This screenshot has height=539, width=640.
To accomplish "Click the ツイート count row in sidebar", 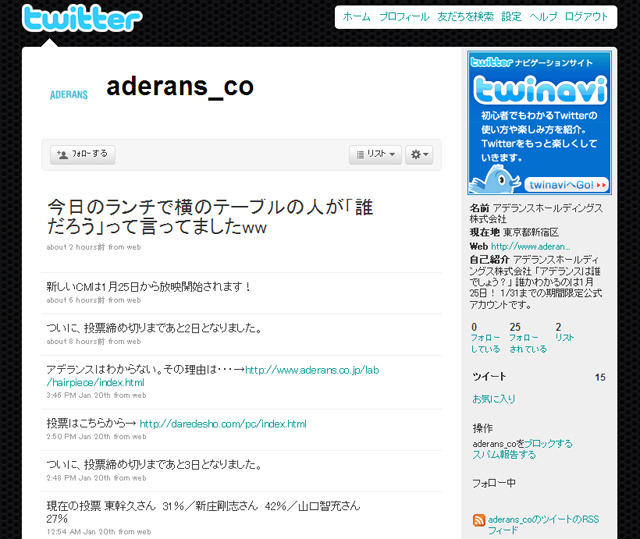I will (539, 377).
